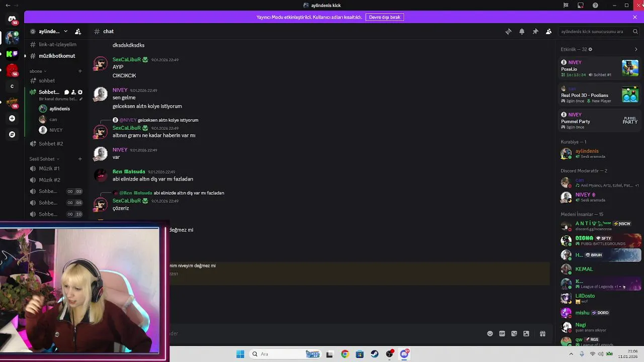Open the müzikbotkomut channel
Viewport: 644px width, 362px height.
(x=56, y=56)
